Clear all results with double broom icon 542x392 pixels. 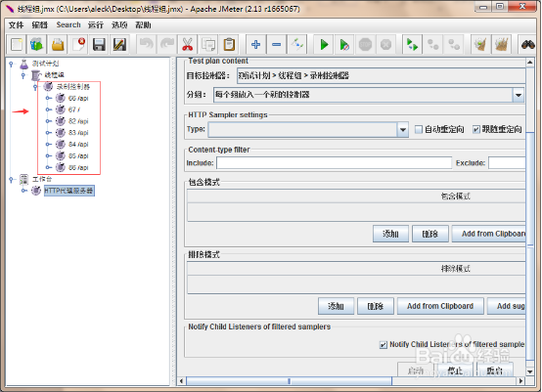pyautogui.click(x=502, y=45)
